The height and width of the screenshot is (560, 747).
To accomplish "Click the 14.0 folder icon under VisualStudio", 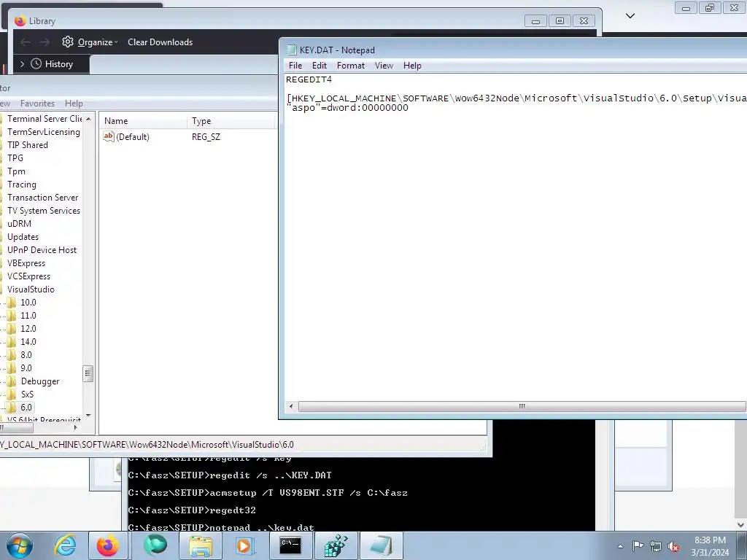I will tap(12, 341).
